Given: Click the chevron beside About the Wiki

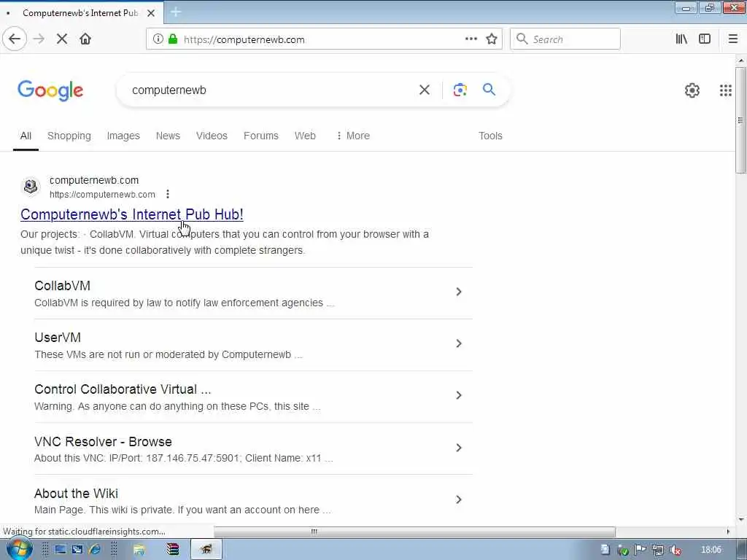Looking at the screenshot, I should [x=459, y=500].
